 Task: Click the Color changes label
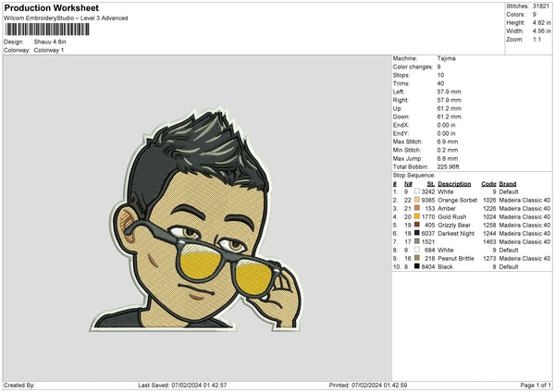[x=413, y=67]
